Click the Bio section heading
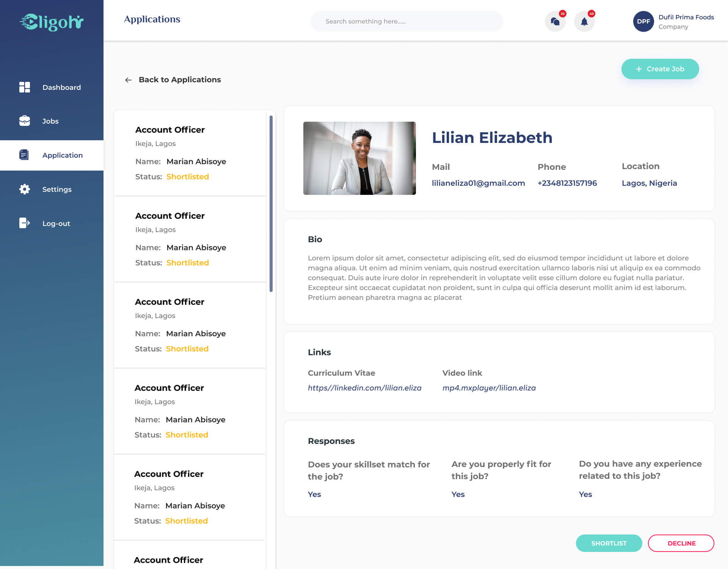The height and width of the screenshot is (569, 728). coord(315,239)
